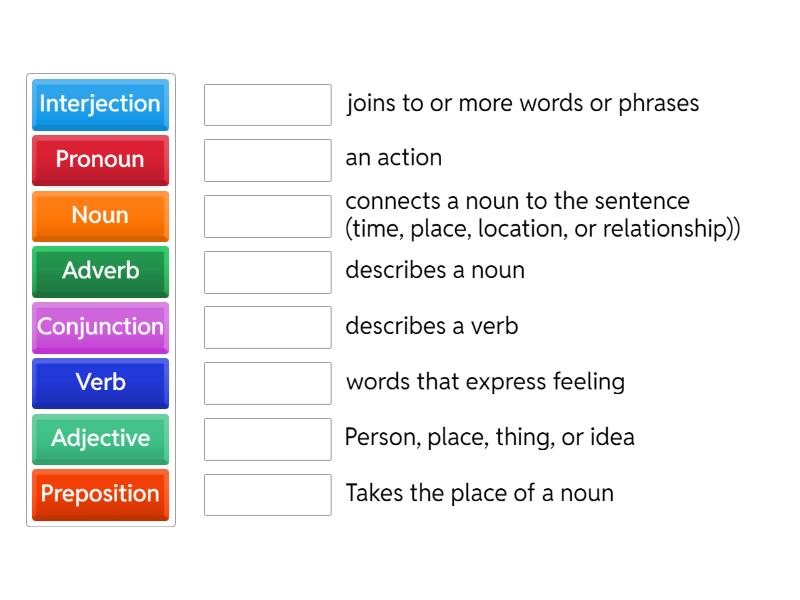The width and height of the screenshot is (800, 600).
Task: Select the green Adverb tile
Action: click(100, 271)
